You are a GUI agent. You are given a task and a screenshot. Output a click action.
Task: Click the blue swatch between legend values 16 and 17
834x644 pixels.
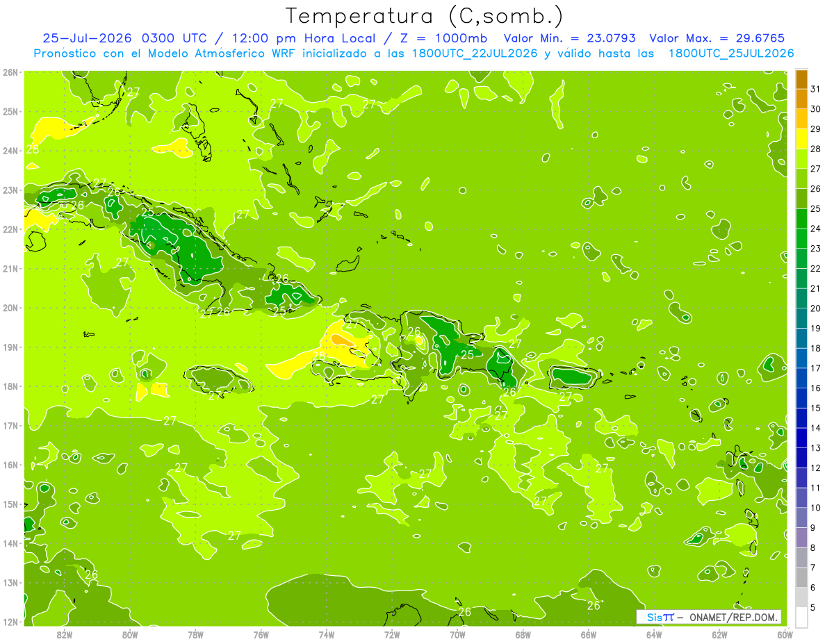pos(801,378)
